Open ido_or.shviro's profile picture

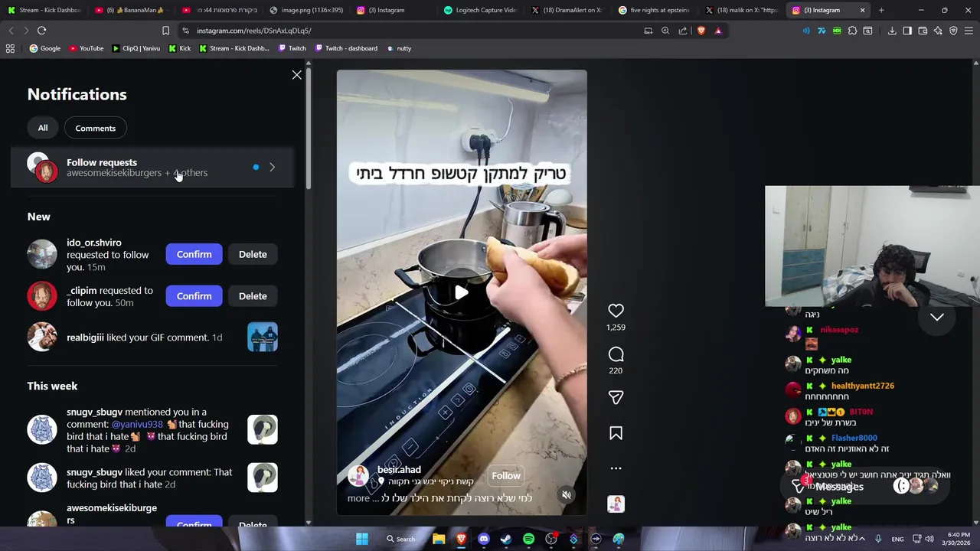(x=42, y=254)
